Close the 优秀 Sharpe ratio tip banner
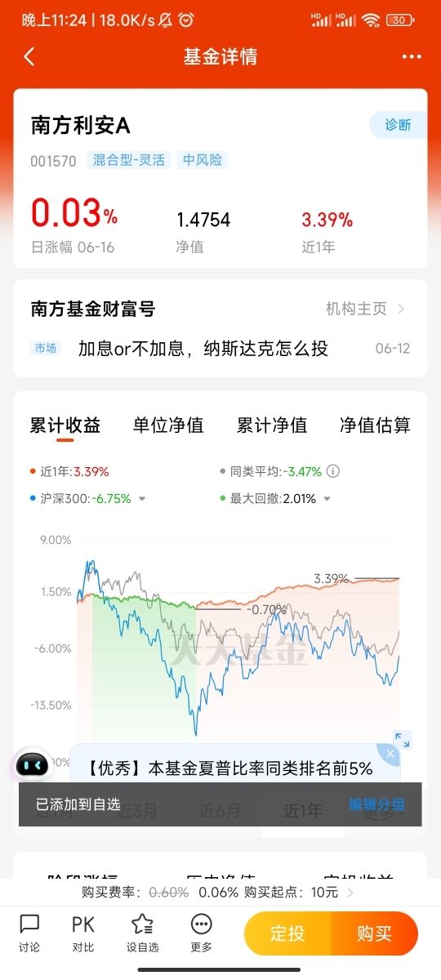Image resolution: width=441 pixels, height=980 pixels. click(x=391, y=753)
